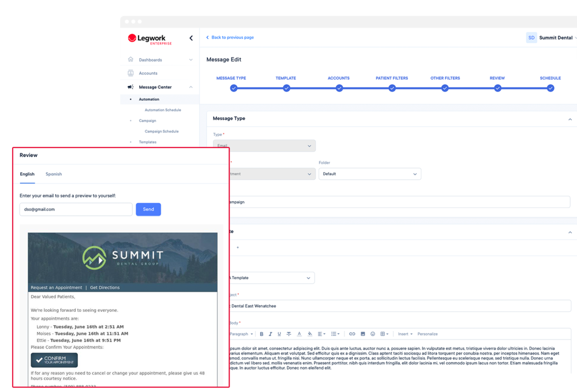577x392 pixels.
Task: Click Send to email yourself a preview
Action: [x=148, y=209]
